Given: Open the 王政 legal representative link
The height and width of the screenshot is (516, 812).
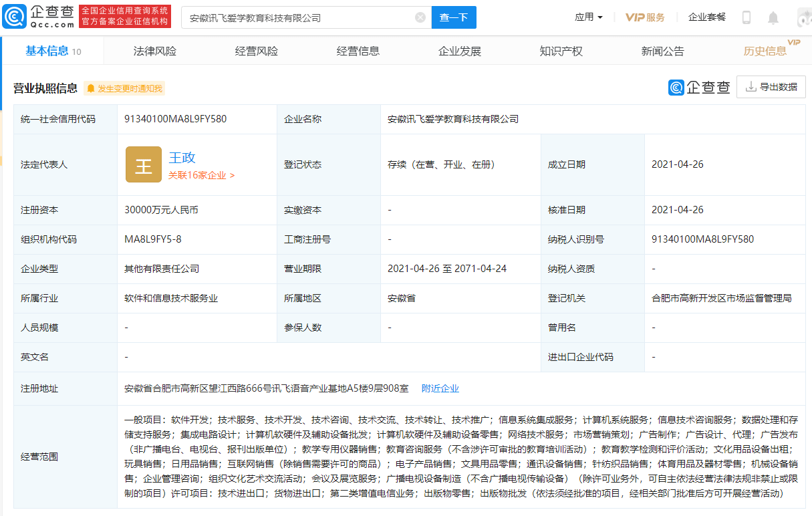Looking at the screenshot, I should pos(182,158).
